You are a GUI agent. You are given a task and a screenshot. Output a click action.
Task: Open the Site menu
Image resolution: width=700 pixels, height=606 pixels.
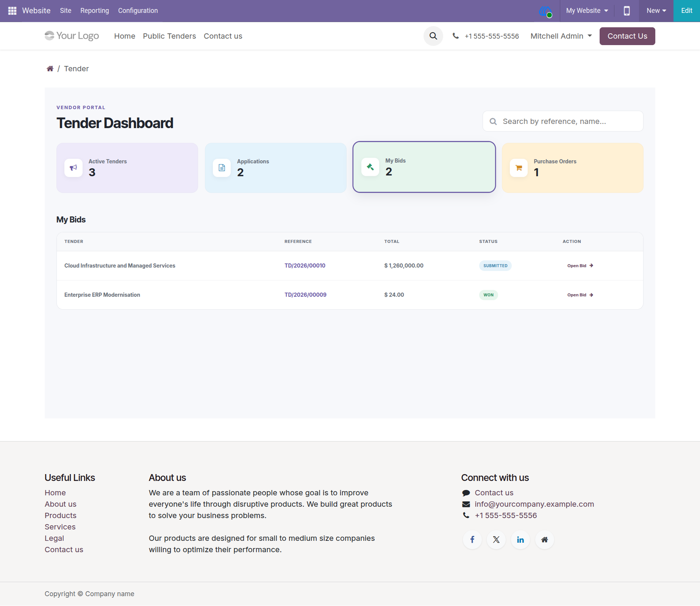click(x=66, y=11)
